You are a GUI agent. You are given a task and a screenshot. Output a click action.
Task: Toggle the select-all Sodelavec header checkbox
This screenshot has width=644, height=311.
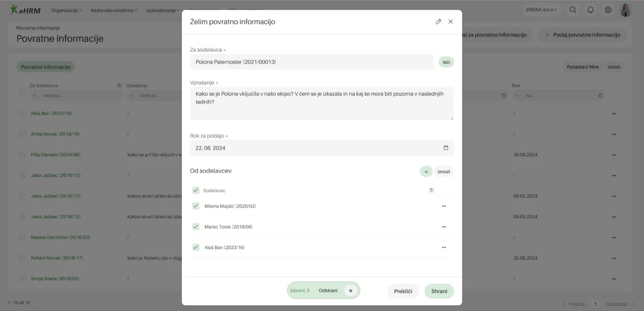click(x=196, y=190)
